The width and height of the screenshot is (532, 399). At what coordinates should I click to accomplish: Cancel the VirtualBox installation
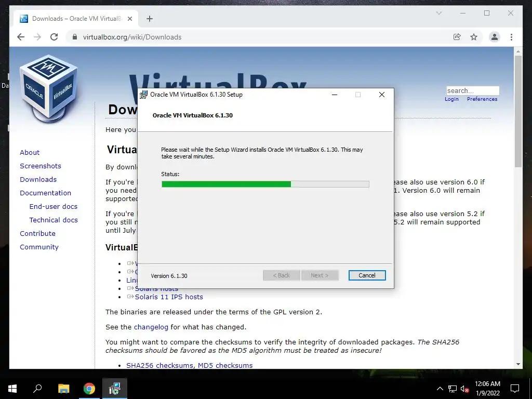click(x=367, y=275)
